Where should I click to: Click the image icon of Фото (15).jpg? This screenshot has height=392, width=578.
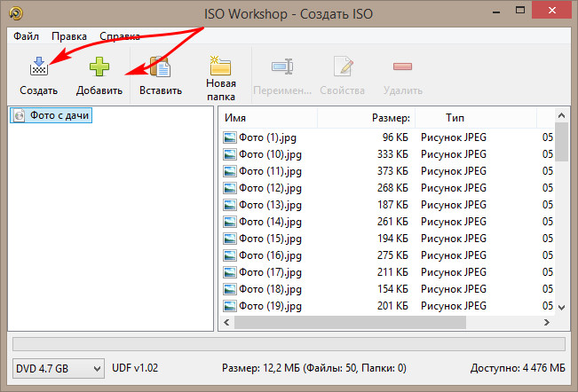230,239
